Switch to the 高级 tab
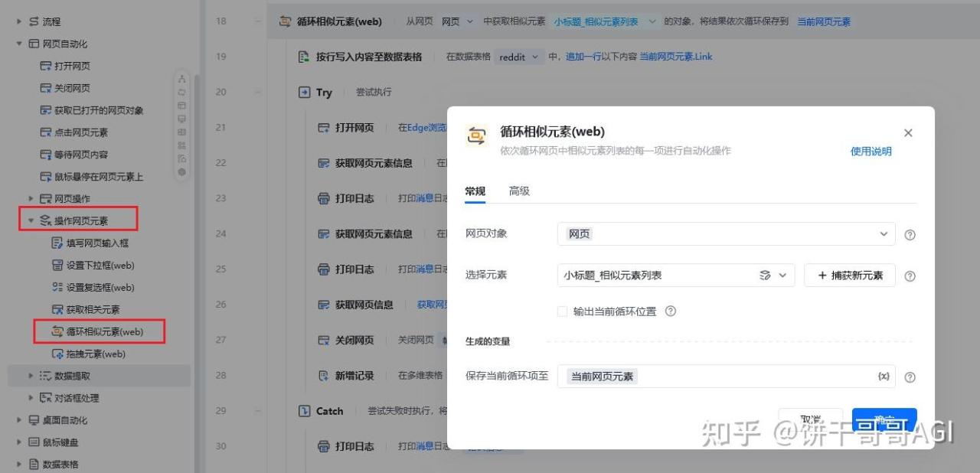The image size is (980, 473). pos(519,191)
